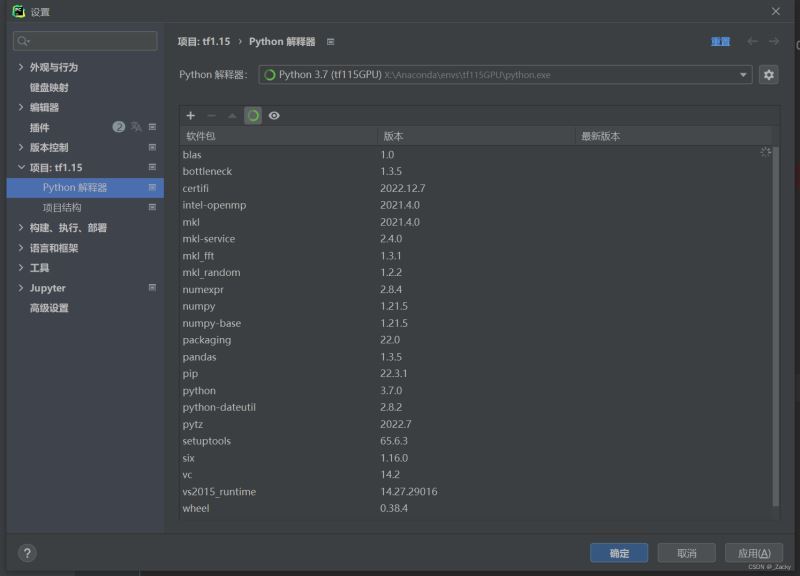
Task: Click the package list vertical scrollbar
Action: [x=776, y=327]
